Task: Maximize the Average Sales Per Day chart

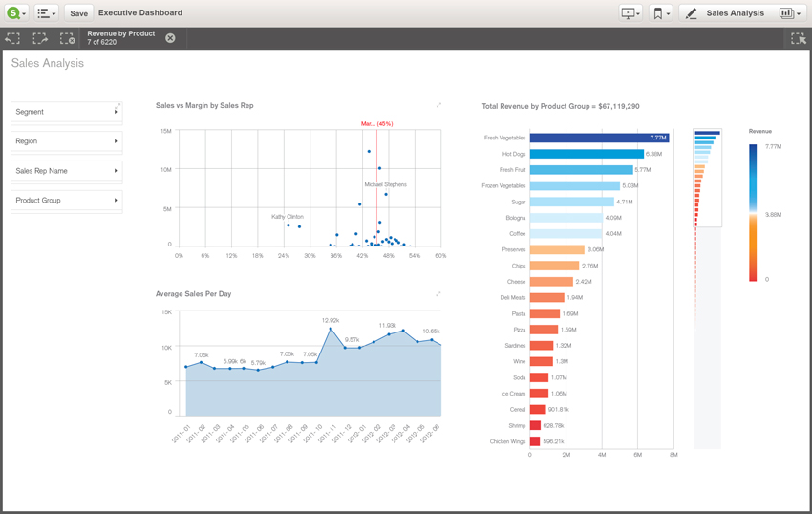Action: coord(438,294)
